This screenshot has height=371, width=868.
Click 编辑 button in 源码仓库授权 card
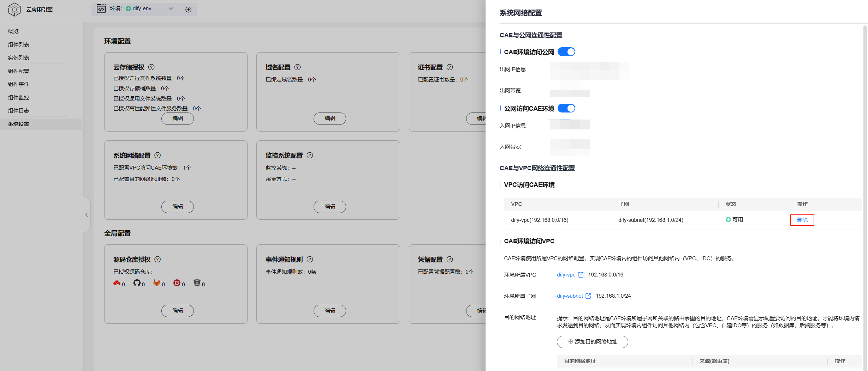click(178, 311)
